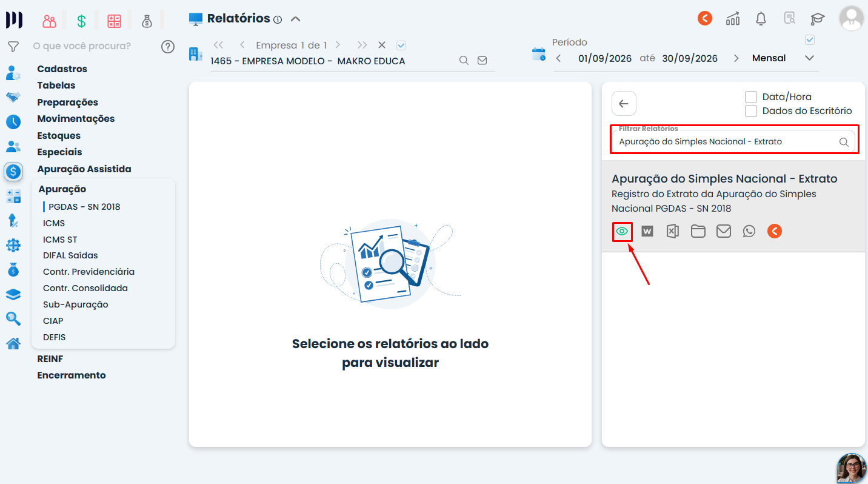The height and width of the screenshot is (484, 868).
Task: Select Contr. Previdenciária submenu item
Action: pos(88,272)
